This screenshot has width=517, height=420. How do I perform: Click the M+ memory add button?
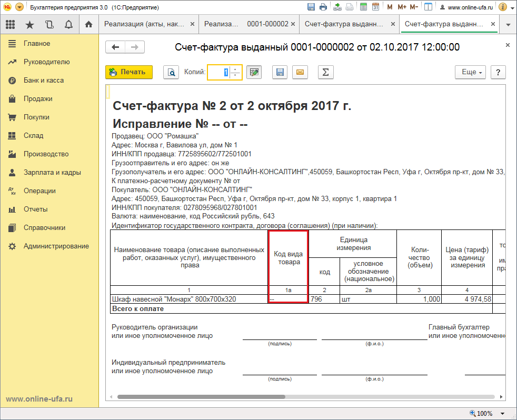tap(402, 7)
